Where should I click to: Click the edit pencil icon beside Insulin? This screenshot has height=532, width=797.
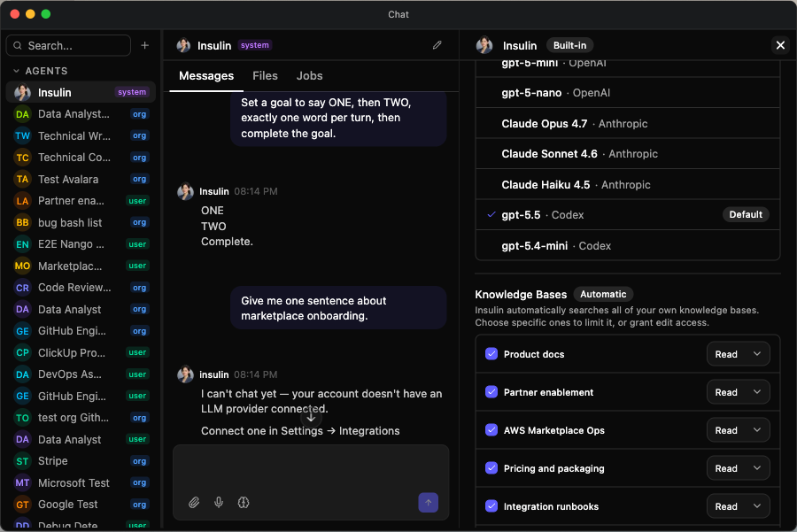point(437,45)
